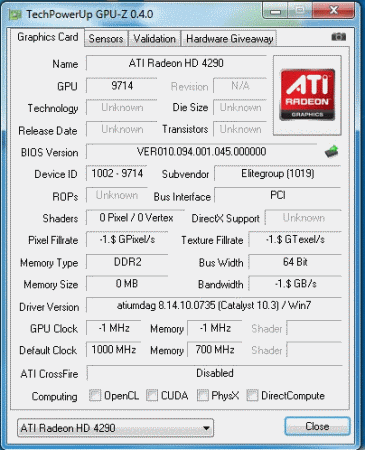Image resolution: width=365 pixels, height=450 pixels.
Task: Click the Driver Version label
Action: point(49,307)
